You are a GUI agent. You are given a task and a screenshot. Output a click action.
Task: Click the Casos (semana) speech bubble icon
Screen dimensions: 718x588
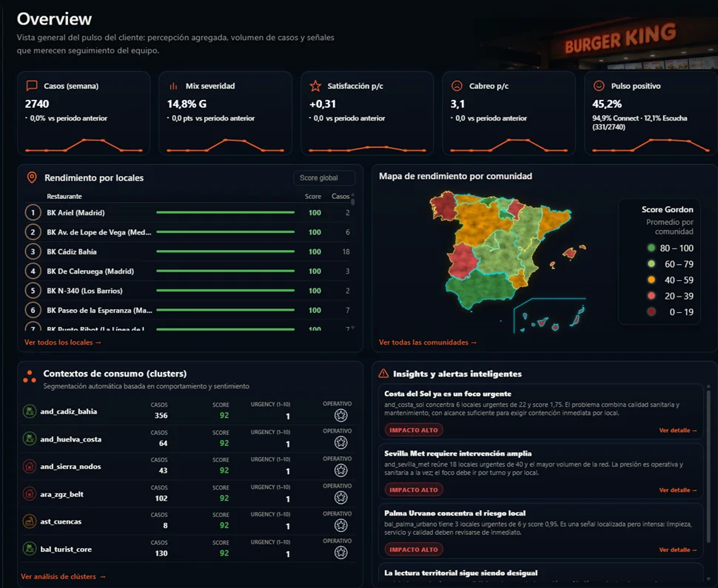click(x=32, y=86)
